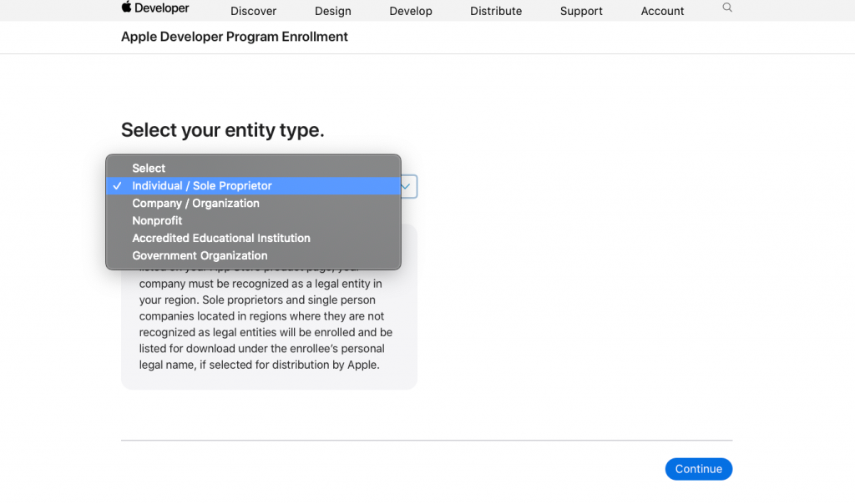The height and width of the screenshot is (504, 855).
Task: Click text 'legal name, if selected for distribution by Apple.'
Action: point(259,365)
